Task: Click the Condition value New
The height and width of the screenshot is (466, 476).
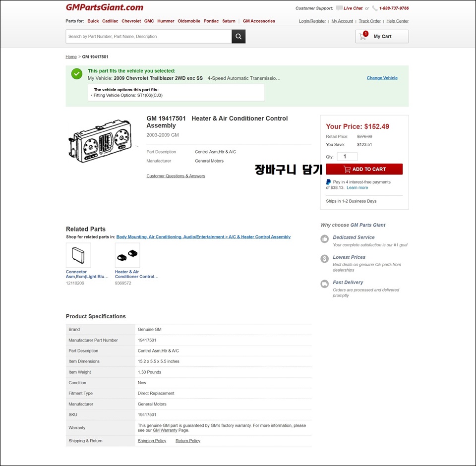Action: (x=142, y=383)
